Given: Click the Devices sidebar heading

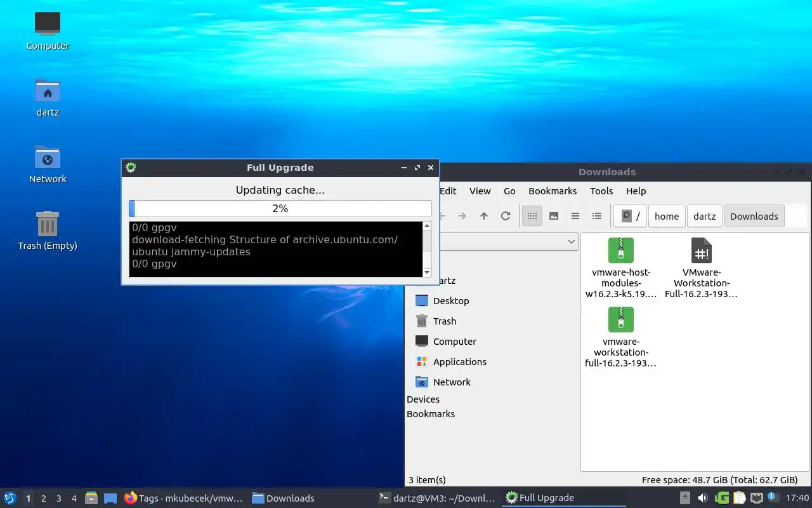Looking at the screenshot, I should [423, 399].
